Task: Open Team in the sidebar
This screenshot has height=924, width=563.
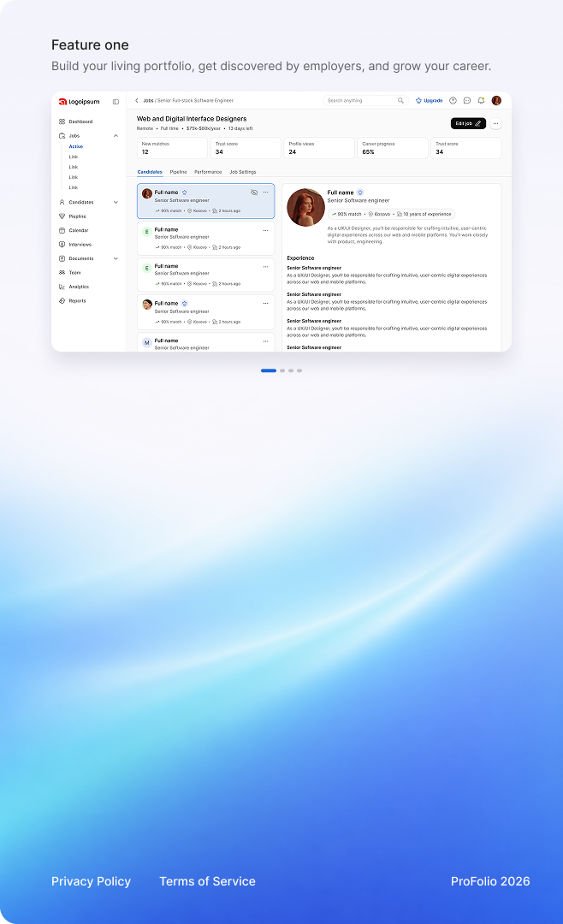Action: (x=74, y=273)
